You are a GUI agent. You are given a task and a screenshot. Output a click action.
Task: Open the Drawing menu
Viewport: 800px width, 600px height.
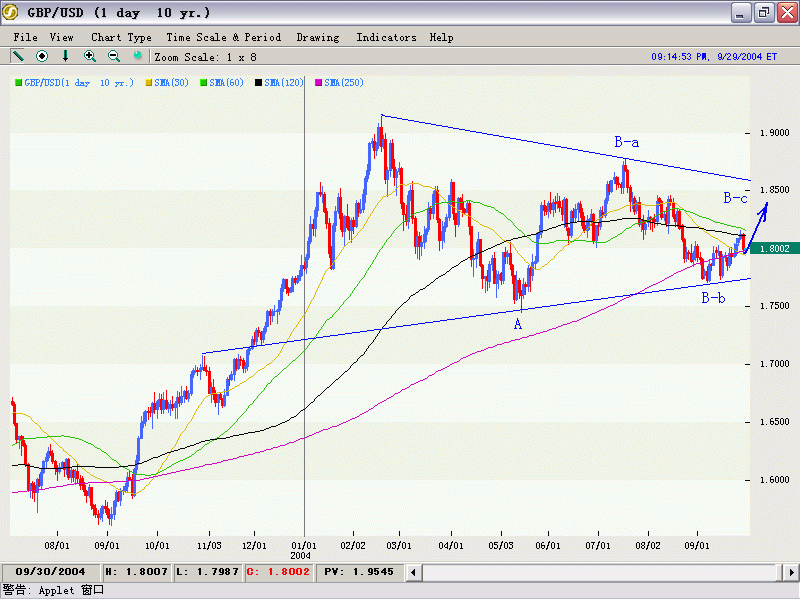[x=318, y=37]
